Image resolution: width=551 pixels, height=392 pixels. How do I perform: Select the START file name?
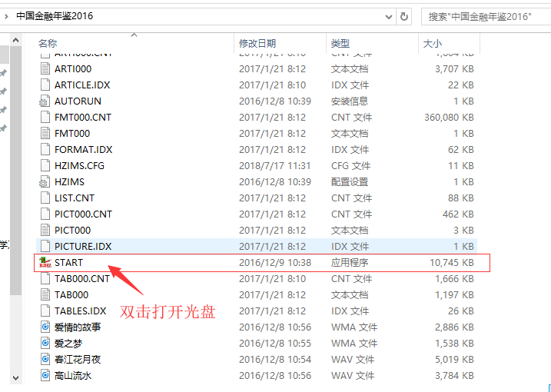pyautogui.click(x=68, y=263)
